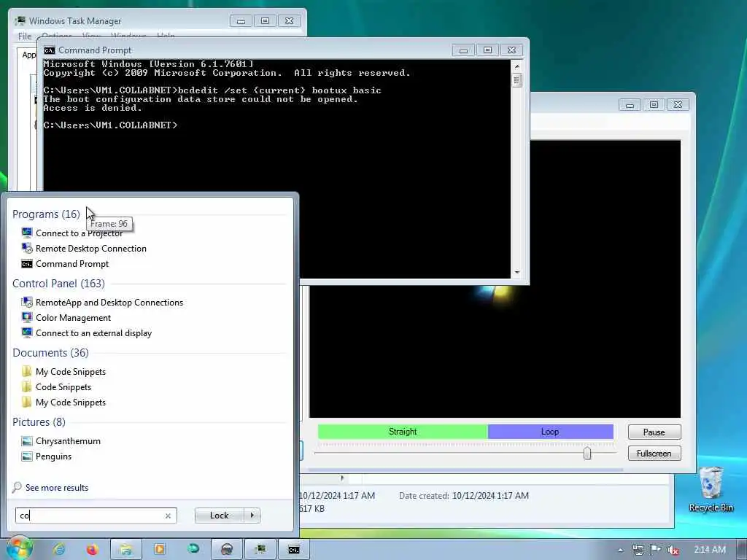This screenshot has width=747, height=560.
Task: Switch to the boot animation viewer taskbar button
Action: 227,550
